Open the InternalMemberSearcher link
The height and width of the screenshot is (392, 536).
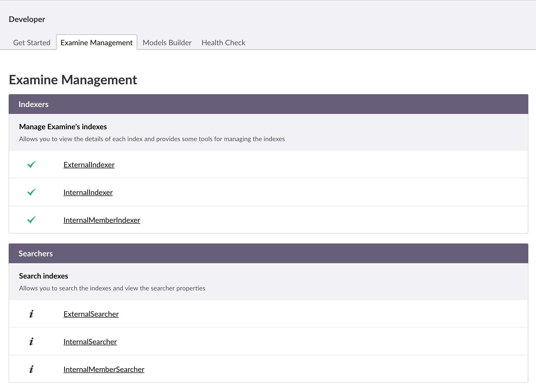point(104,369)
